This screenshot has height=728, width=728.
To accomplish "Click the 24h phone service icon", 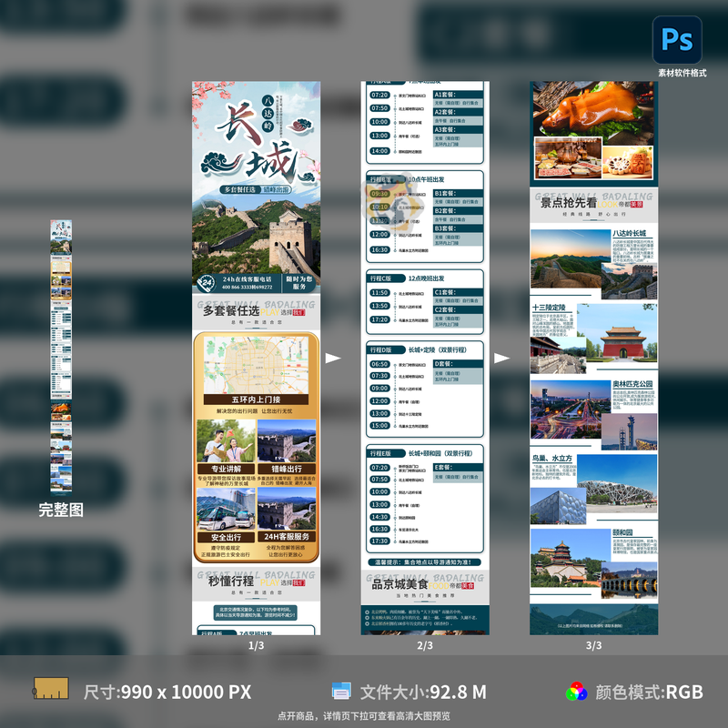I will (x=207, y=281).
